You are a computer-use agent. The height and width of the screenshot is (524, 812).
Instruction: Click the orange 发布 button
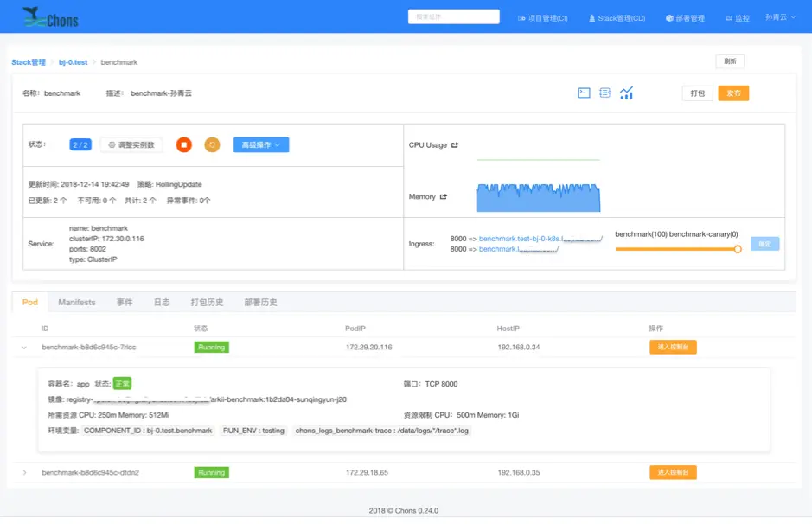pyautogui.click(x=733, y=93)
